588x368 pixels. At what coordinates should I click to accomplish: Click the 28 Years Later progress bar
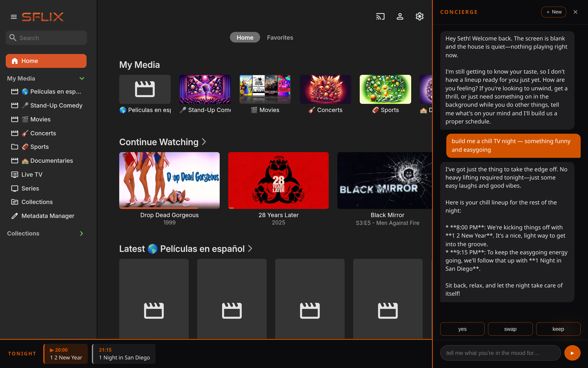tap(278, 208)
